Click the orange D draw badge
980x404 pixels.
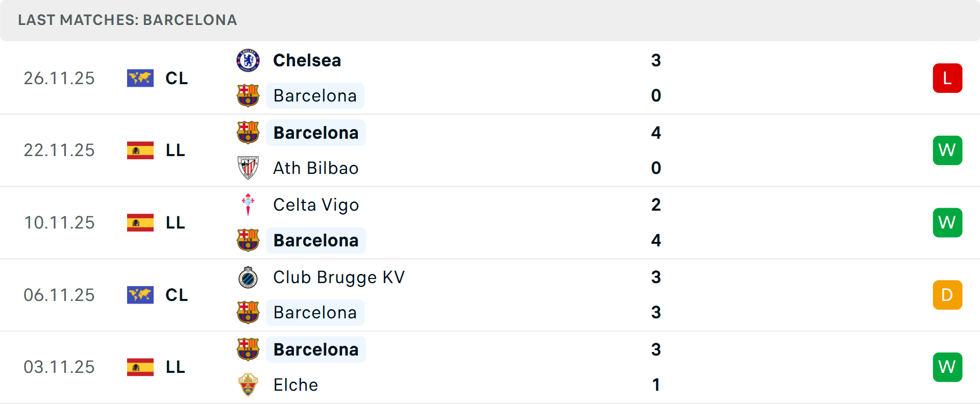947,295
